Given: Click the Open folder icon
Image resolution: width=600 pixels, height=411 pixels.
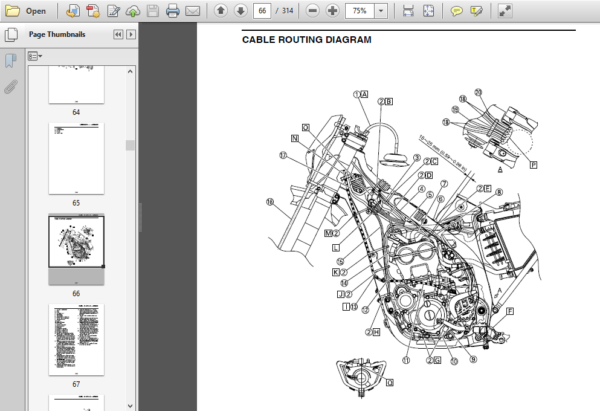Looking at the screenshot, I should click(12, 11).
